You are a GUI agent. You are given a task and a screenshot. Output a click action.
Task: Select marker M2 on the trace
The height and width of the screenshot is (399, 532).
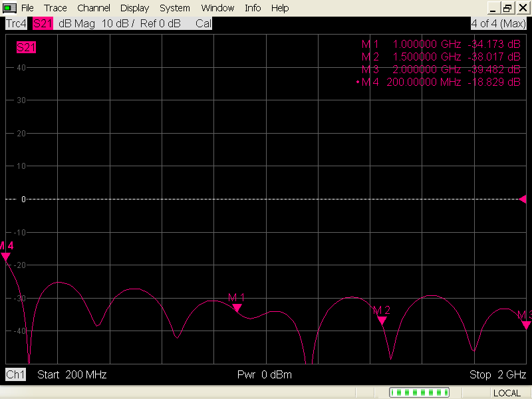click(382, 321)
